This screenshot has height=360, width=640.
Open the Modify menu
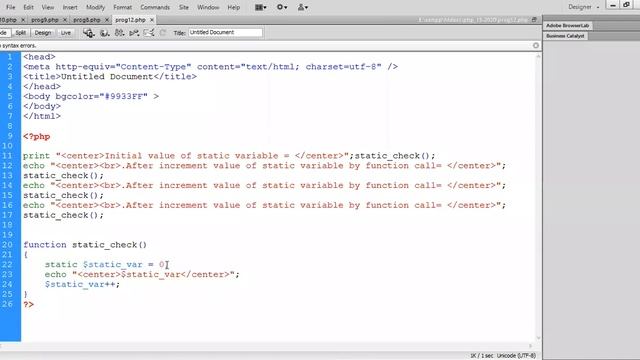96,7
